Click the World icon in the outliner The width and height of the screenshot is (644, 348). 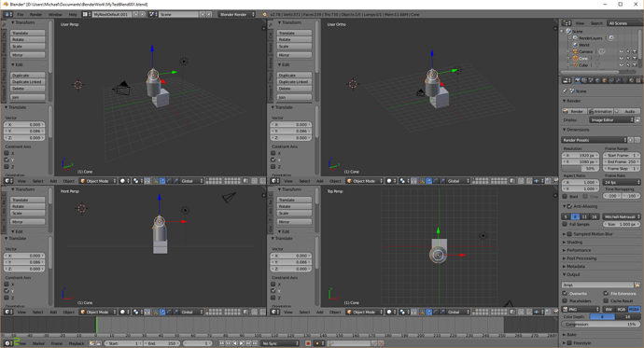click(x=576, y=45)
